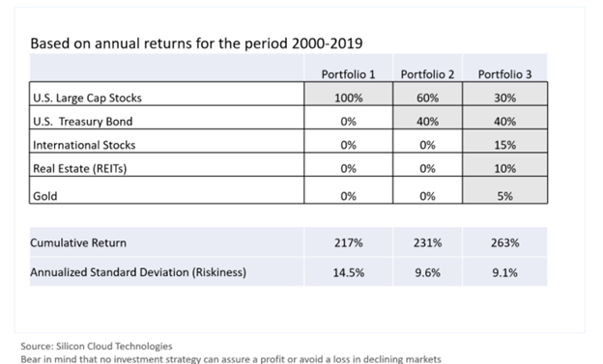Image resolution: width=603 pixels, height=364 pixels.
Task: Select the 263% cumulative return value
Action: [505, 243]
